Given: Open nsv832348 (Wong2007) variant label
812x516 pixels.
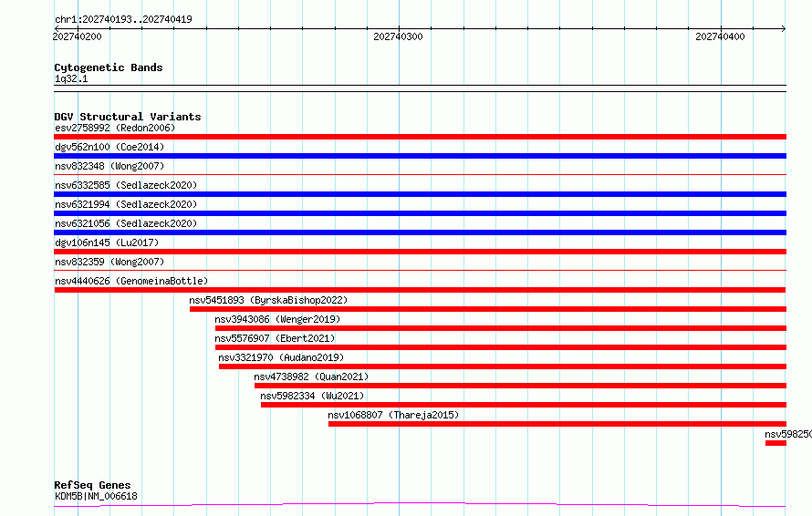Looking at the screenshot, I should coord(109,166).
